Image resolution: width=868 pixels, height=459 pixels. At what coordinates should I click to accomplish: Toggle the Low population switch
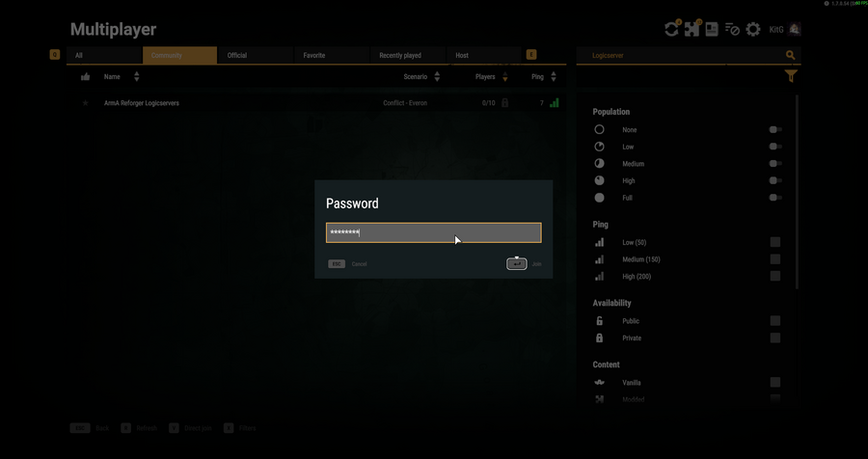click(775, 147)
